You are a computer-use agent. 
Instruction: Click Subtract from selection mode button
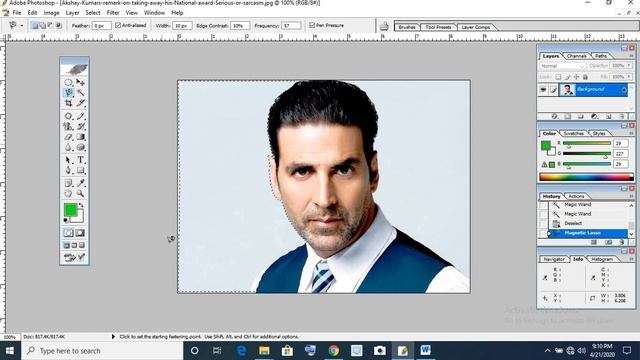pyautogui.click(x=51, y=25)
